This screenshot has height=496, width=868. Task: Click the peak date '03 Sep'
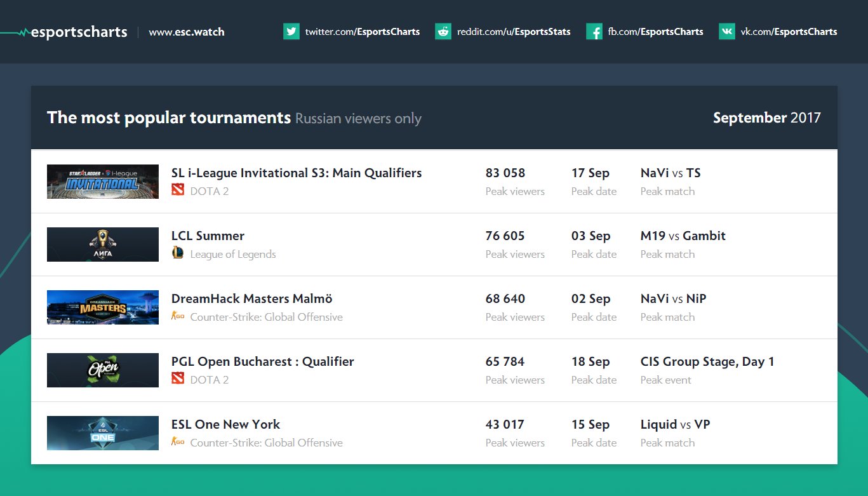click(591, 236)
